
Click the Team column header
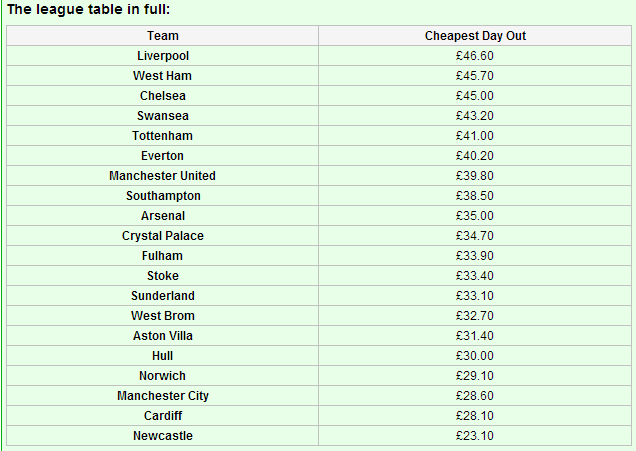[163, 36]
